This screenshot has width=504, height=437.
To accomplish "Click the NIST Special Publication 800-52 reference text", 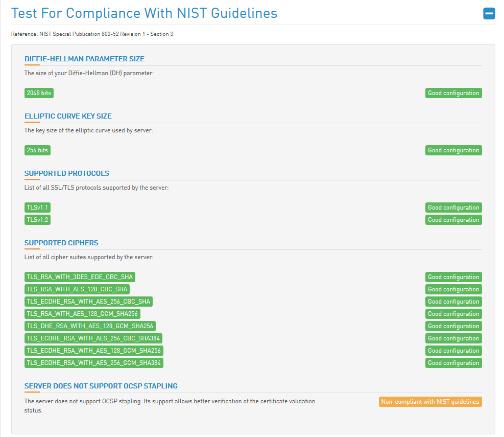I will coord(92,34).
